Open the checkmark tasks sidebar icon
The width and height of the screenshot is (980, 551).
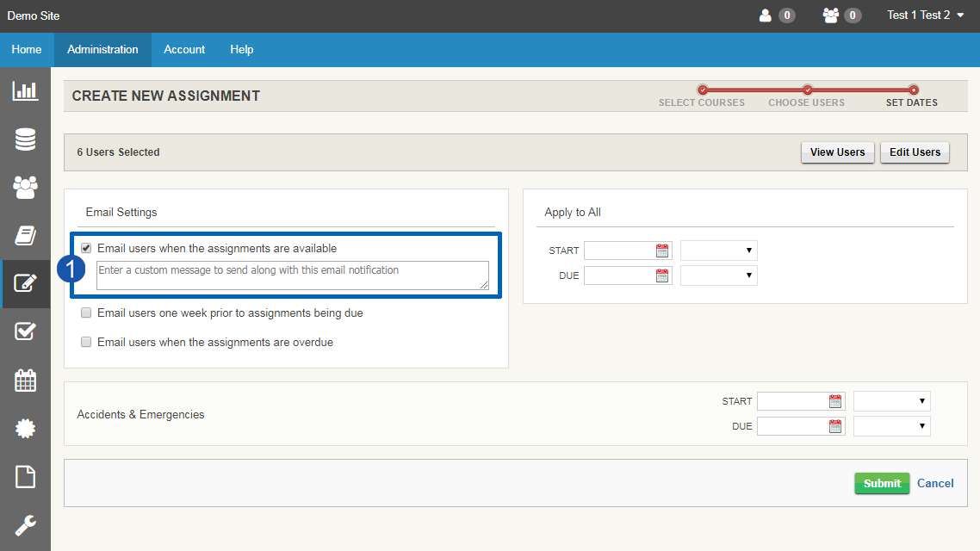click(x=25, y=331)
